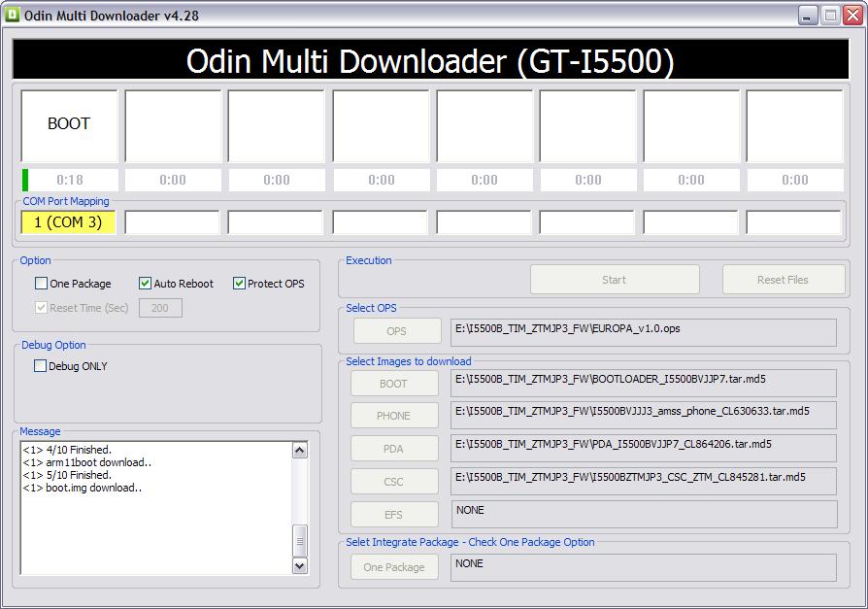Toggle the Reset Time (Sec) checkbox
Screen dimensions: 868x609
(41, 308)
